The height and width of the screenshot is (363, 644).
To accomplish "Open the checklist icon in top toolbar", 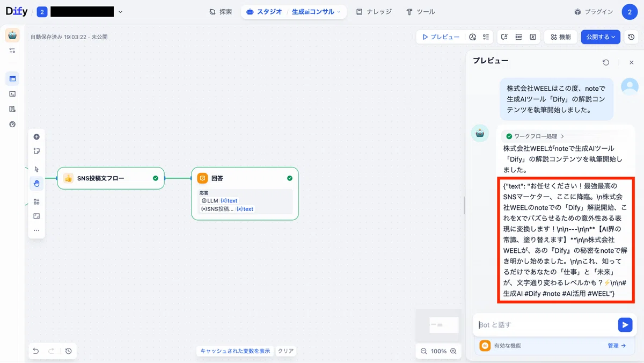I will [486, 37].
